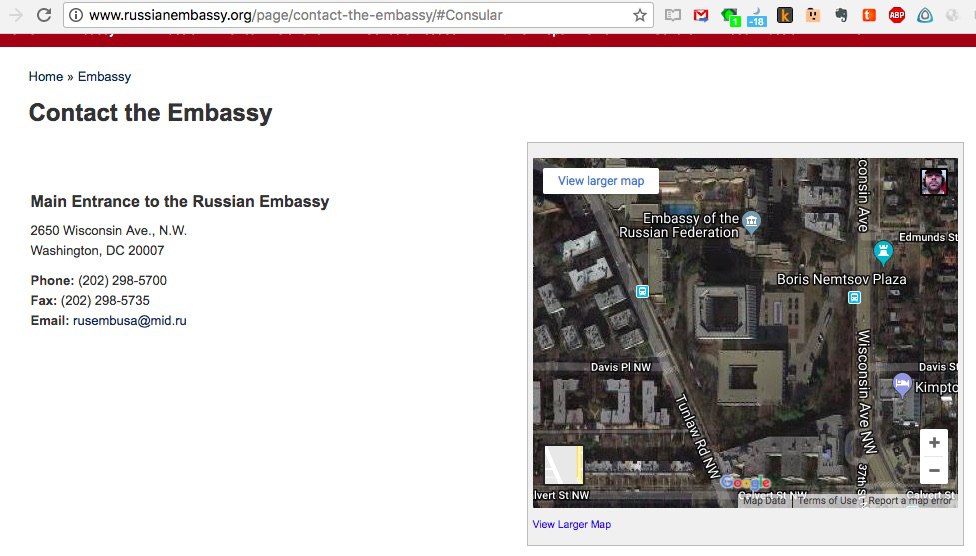Click the address bar URL field
The height and width of the screenshot is (556, 976).
[x=358, y=15]
